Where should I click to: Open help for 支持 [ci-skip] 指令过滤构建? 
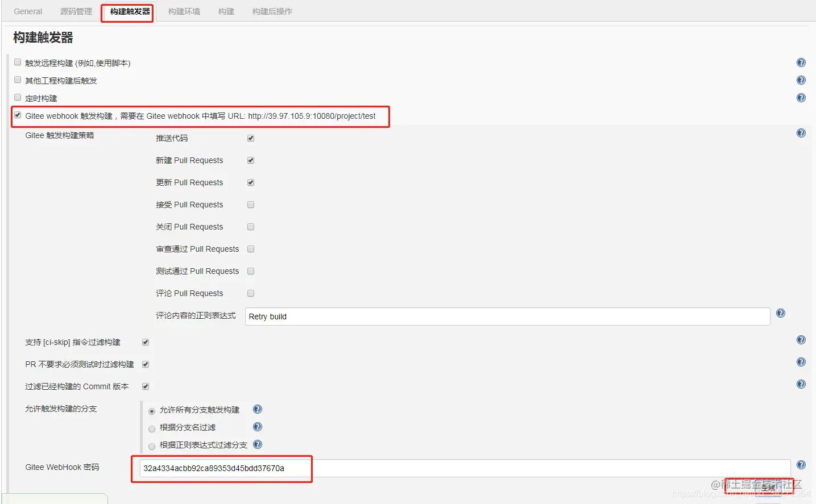tap(801, 340)
